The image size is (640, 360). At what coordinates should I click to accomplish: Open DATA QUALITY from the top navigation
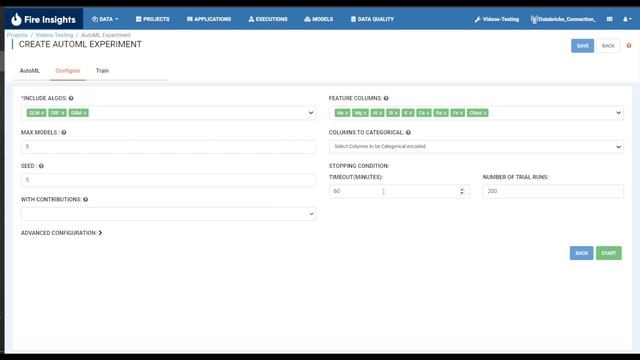tap(372, 19)
